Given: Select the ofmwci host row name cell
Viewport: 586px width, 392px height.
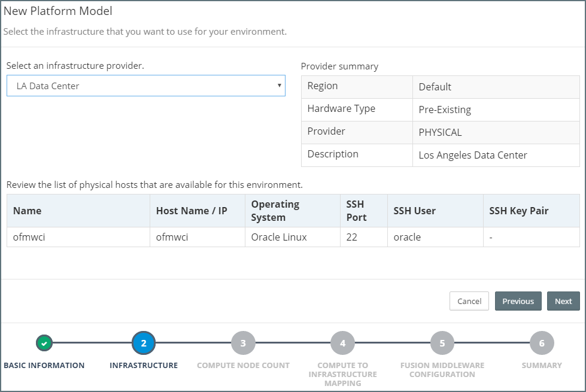Looking at the screenshot, I should pyautogui.click(x=29, y=237).
